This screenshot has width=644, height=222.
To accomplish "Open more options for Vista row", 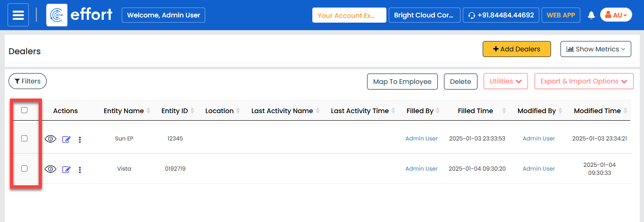I will [80, 170].
